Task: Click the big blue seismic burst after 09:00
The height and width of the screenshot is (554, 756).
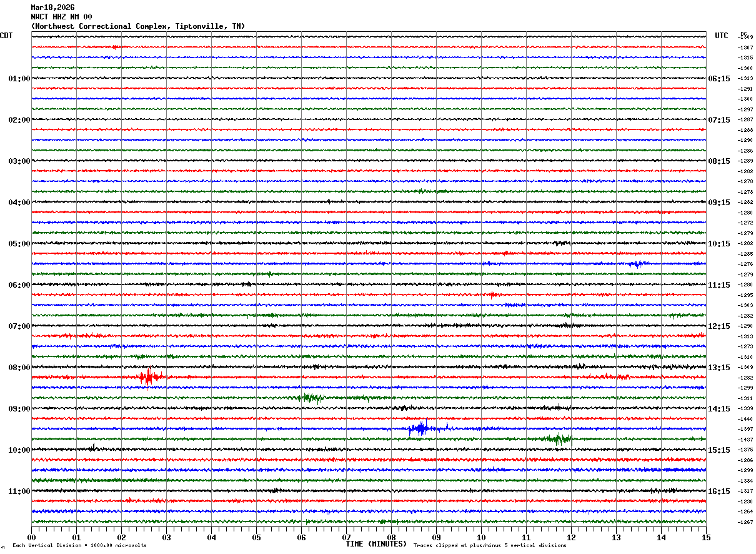Action: pyautogui.click(x=420, y=428)
